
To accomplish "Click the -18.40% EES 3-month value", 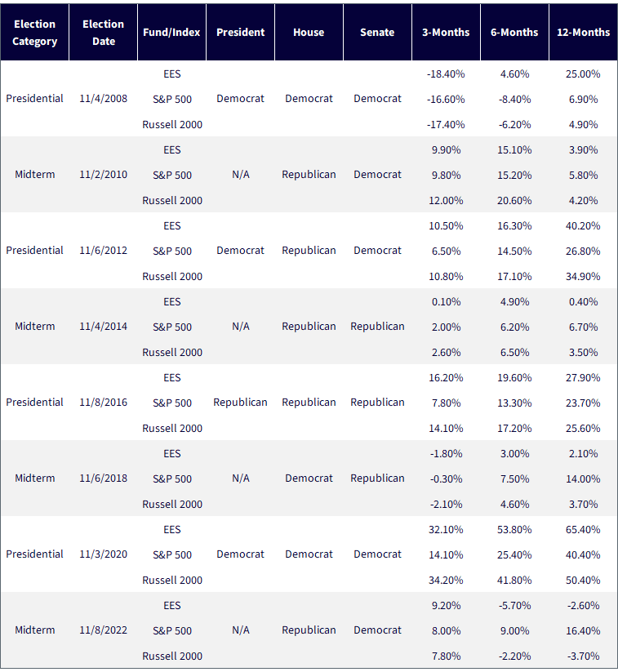I will 446,74.
